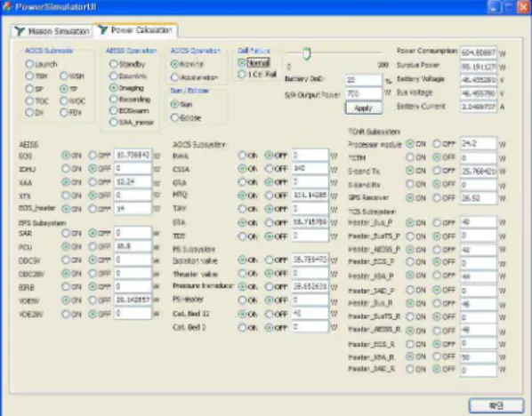Select Normal under Cell Failure
Image resolution: width=532 pixels, height=416 pixels.
point(242,63)
